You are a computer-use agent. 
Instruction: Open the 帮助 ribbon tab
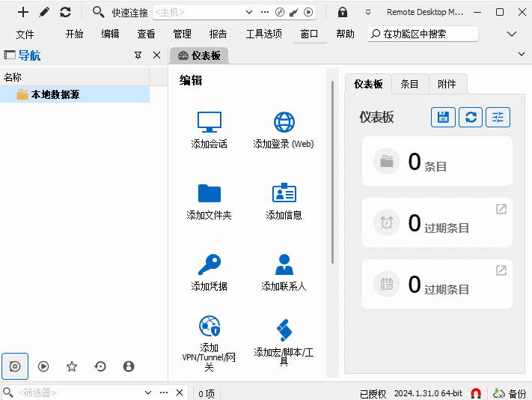coord(345,34)
